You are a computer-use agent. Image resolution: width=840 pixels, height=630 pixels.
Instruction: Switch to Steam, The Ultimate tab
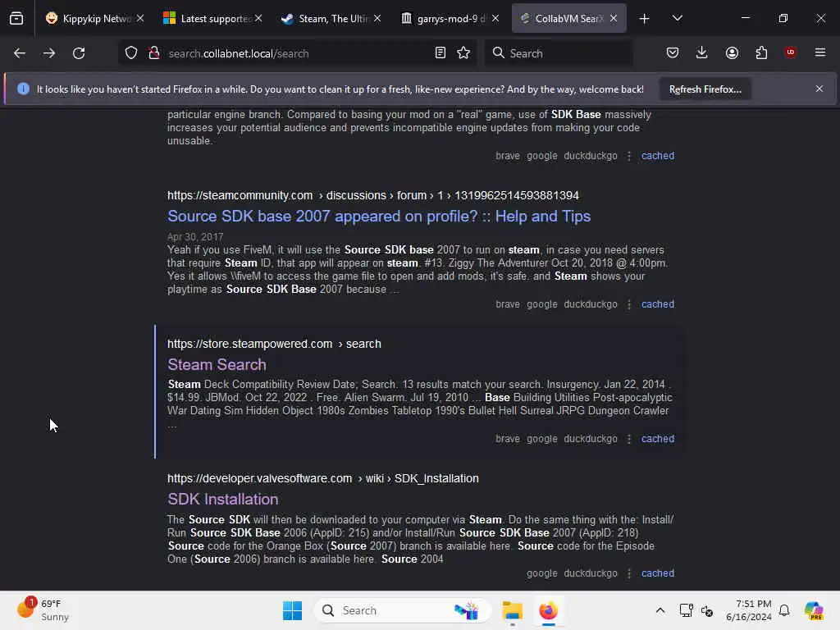326,18
